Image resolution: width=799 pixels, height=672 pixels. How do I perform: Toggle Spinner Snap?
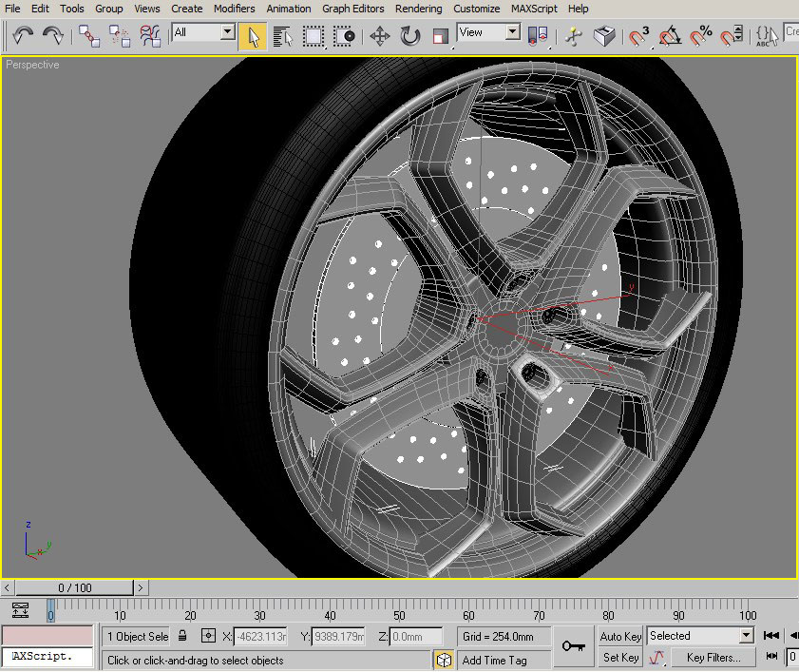tap(732, 36)
